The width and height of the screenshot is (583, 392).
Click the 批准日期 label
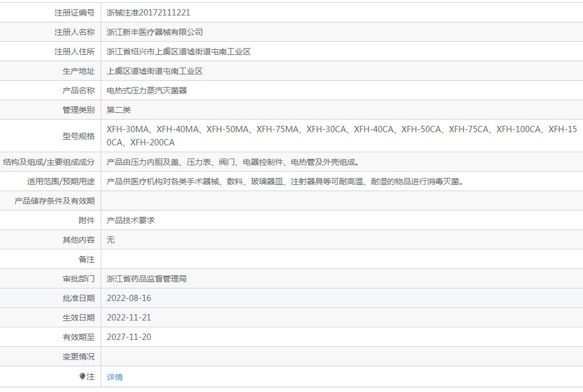[78, 298]
